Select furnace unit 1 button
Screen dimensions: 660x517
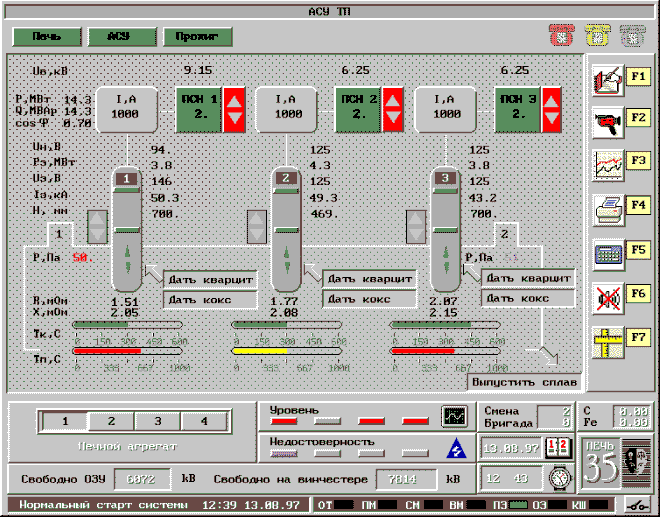pyautogui.click(x=63, y=422)
